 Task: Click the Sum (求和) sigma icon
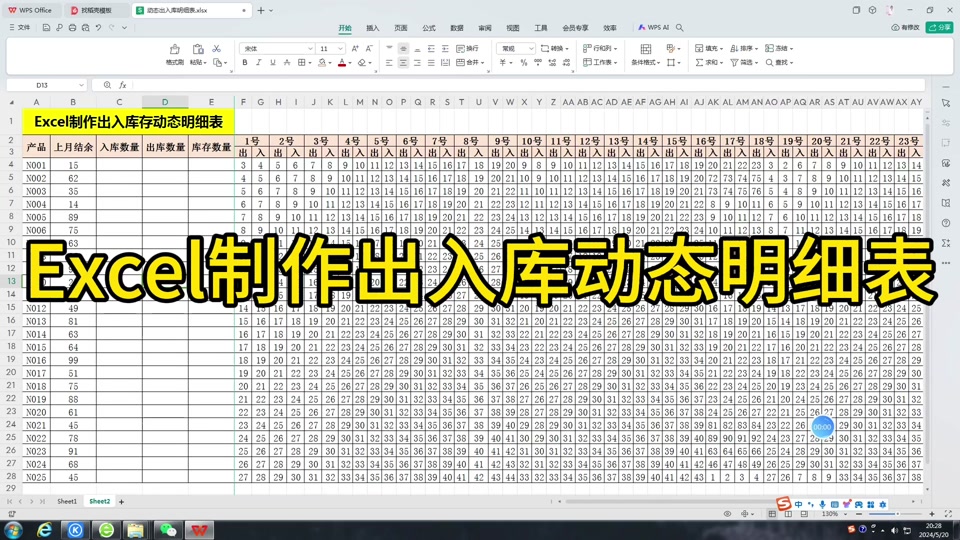[699, 62]
